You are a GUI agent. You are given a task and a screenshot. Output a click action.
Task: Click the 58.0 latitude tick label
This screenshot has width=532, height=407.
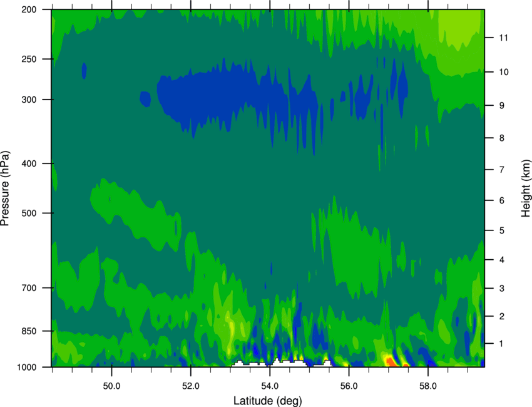point(428,386)
